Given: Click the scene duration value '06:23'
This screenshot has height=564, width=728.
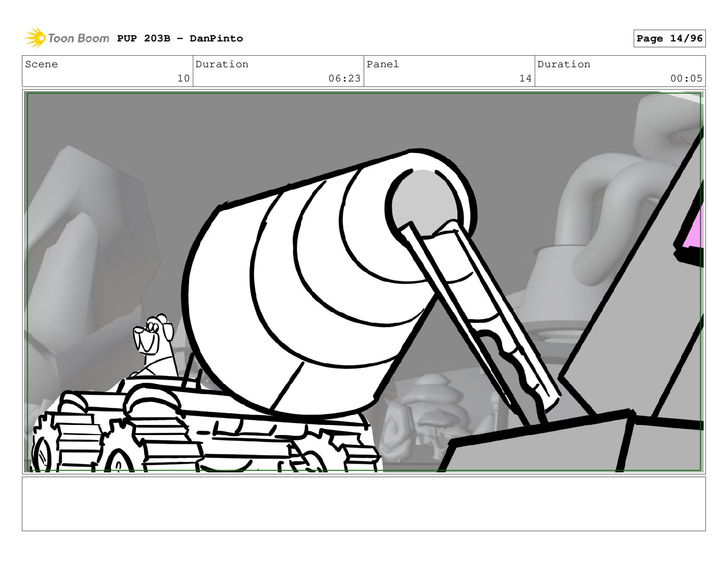Looking at the screenshot, I should (345, 78).
